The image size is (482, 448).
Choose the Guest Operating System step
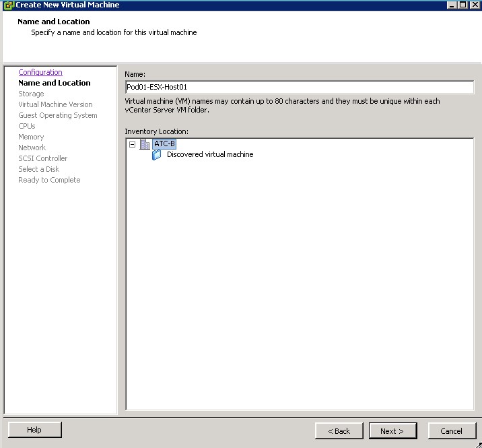(58, 116)
